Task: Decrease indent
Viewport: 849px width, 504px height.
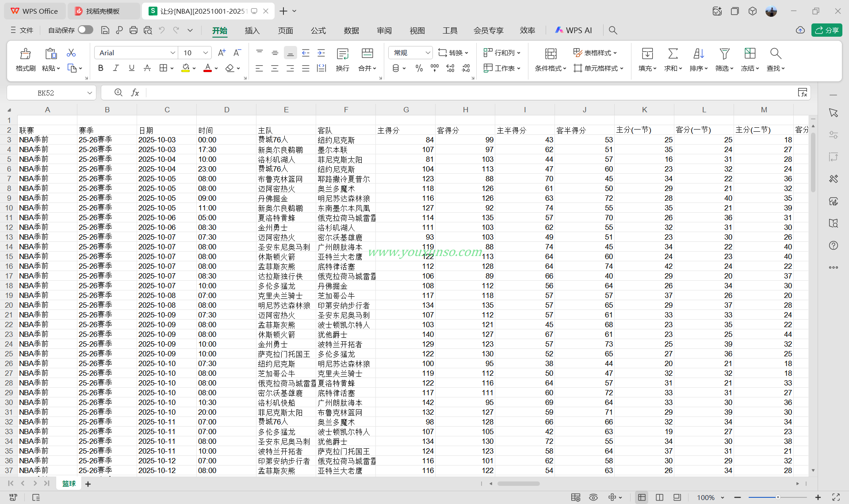Action: pyautogui.click(x=306, y=53)
